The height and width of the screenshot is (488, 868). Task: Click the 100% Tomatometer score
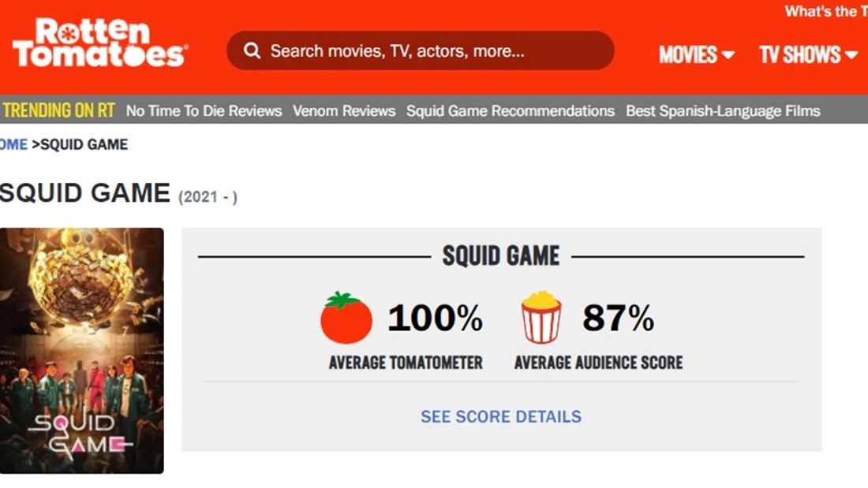[x=435, y=318]
